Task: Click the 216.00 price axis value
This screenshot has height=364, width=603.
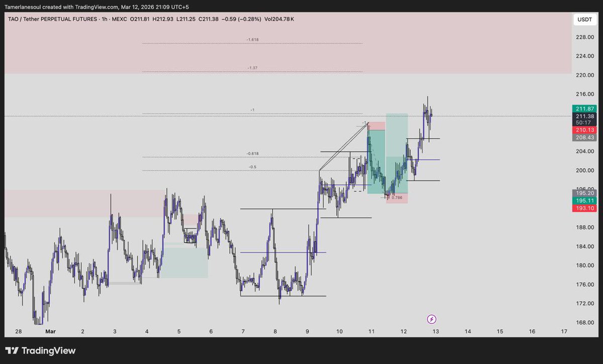Action: click(x=585, y=94)
